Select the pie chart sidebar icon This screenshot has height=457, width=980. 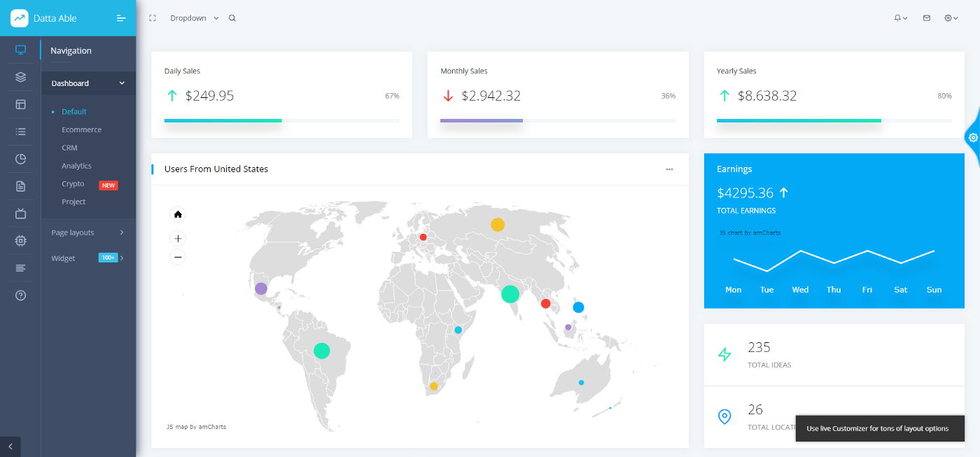coord(20,159)
